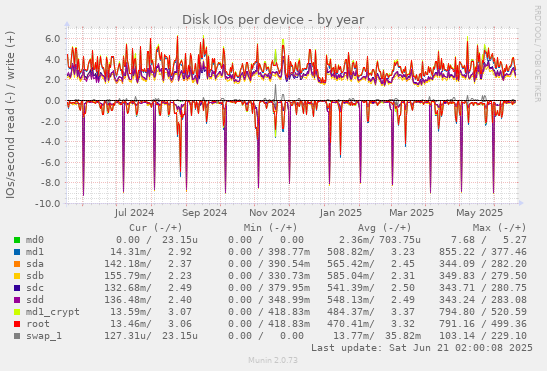This screenshot has height=371, width=547.
Task: Click sda average value 565.42m/ 2.45
Action: [x=371, y=264]
